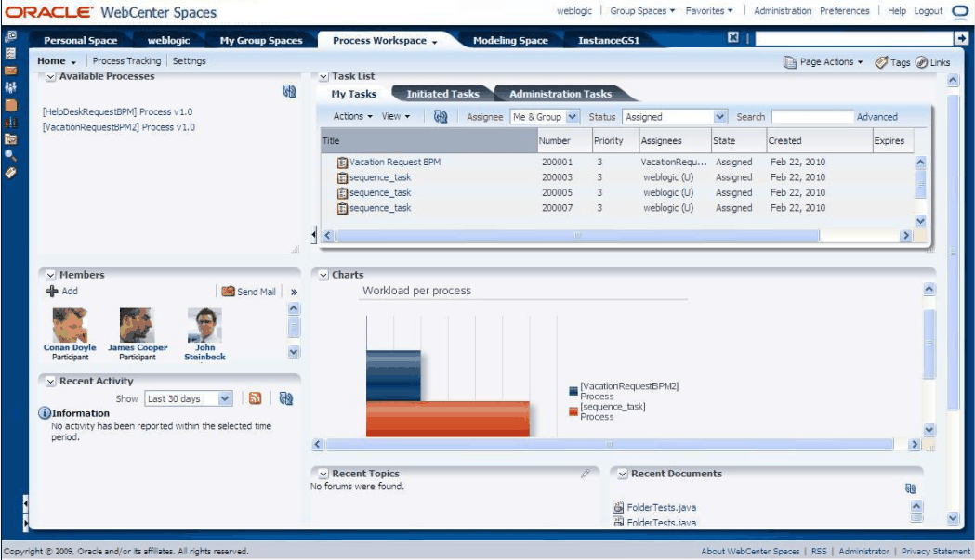Click the top search input box

(854, 38)
